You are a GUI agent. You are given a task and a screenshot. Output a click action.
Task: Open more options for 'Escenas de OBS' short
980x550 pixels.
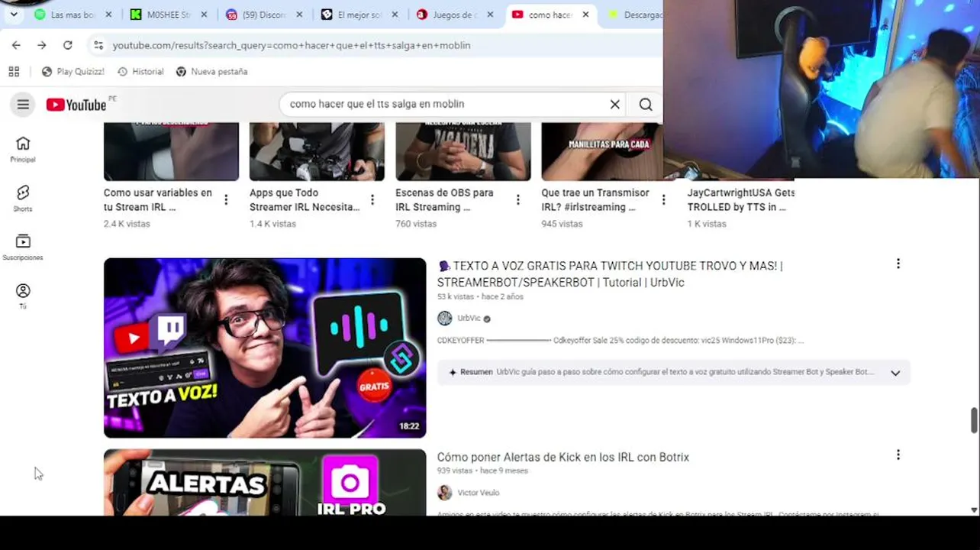[x=518, y=200]
